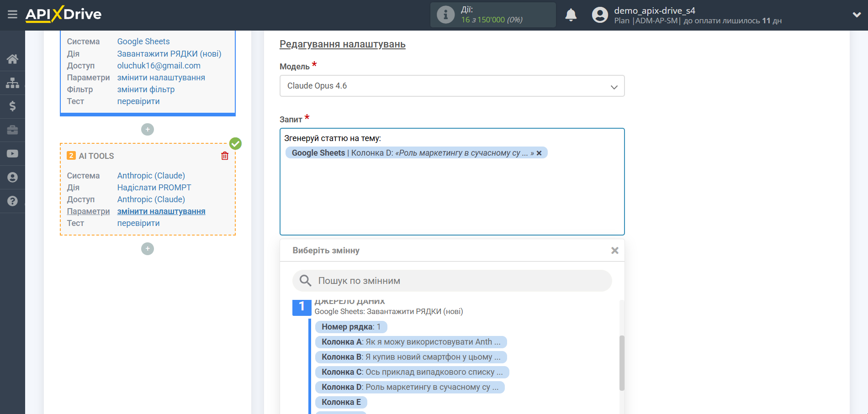Expand the account menu with the top-right chevron
Screen dimensions: 868x414
857,14
